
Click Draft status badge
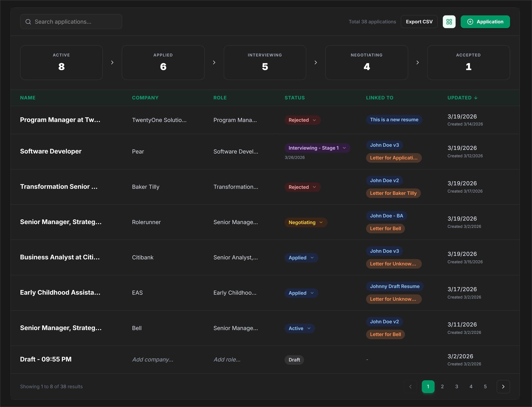tap(294, 360)
